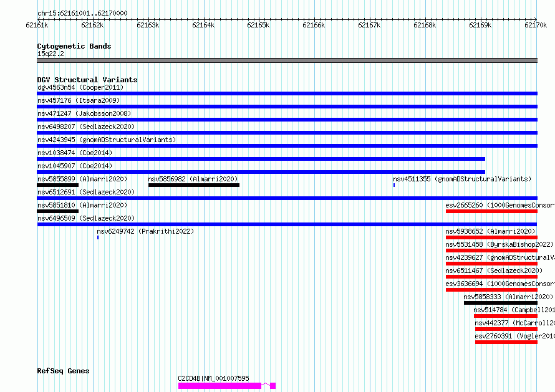The image size is (555, 392).
Task: Select nsv6511467 (Sedlazeck2020) label
Action: pos(494,270)
